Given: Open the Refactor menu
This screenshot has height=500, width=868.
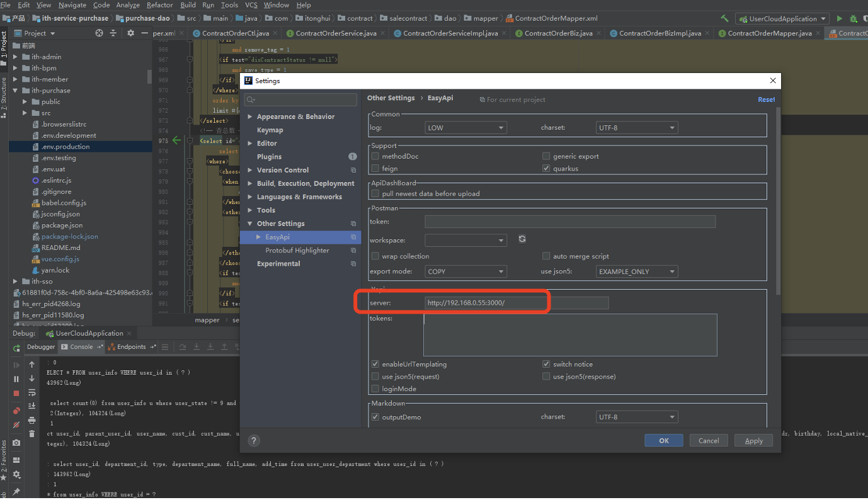Looking at the screenshot, I should pos(160,5).
